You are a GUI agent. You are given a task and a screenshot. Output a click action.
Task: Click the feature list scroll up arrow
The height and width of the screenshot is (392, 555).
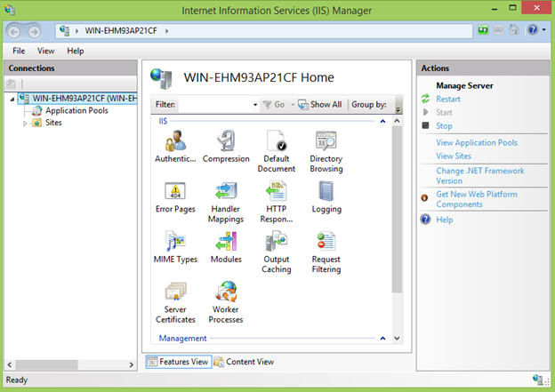click(x=398, y=121)
